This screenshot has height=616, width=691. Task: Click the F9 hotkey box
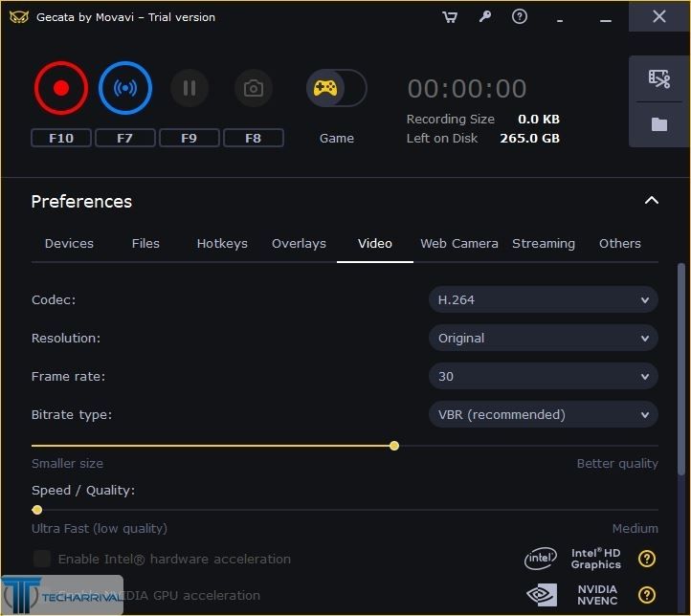pyautogui.click(x=189, y=138)
